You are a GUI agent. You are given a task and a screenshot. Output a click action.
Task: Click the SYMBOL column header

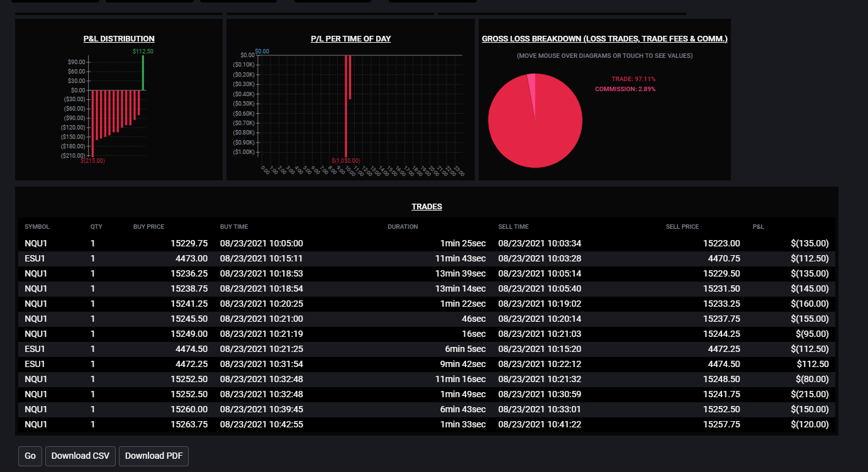click(x=37, y=227)
